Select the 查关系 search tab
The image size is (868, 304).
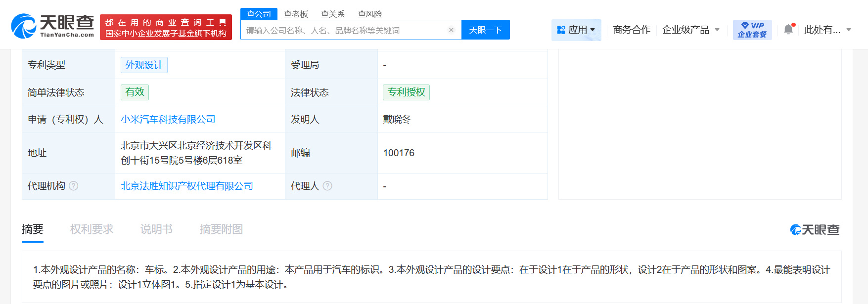333,14
